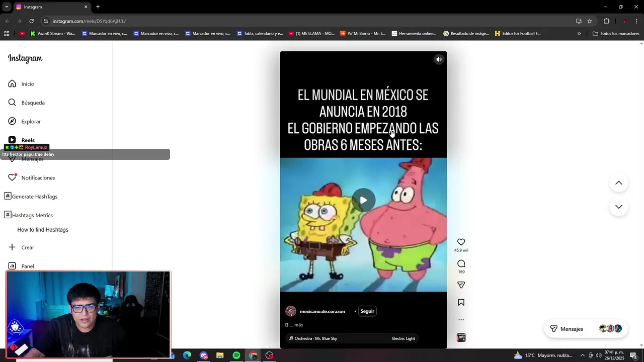The image size is (644, 362).
Task: Open a new browser tab
Action: (x=98, y=7)
